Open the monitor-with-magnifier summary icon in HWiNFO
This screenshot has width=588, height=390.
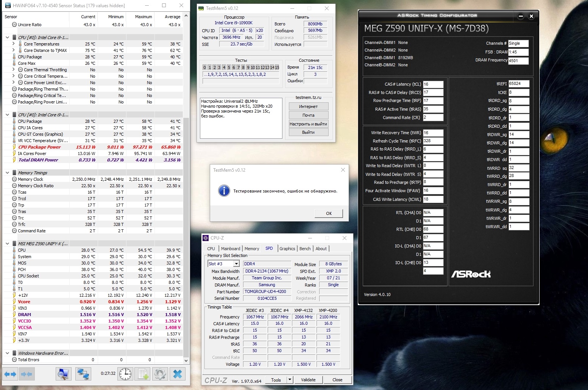(x=64, y=374)
